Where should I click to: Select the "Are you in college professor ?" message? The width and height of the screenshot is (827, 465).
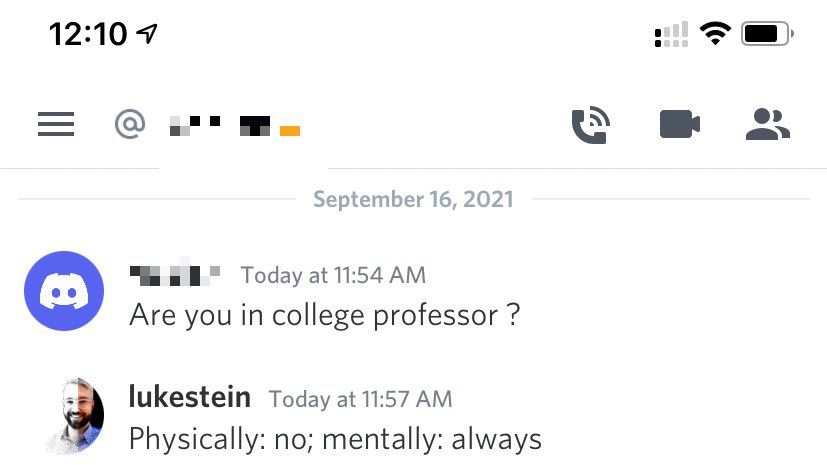[x=325, y=315]
